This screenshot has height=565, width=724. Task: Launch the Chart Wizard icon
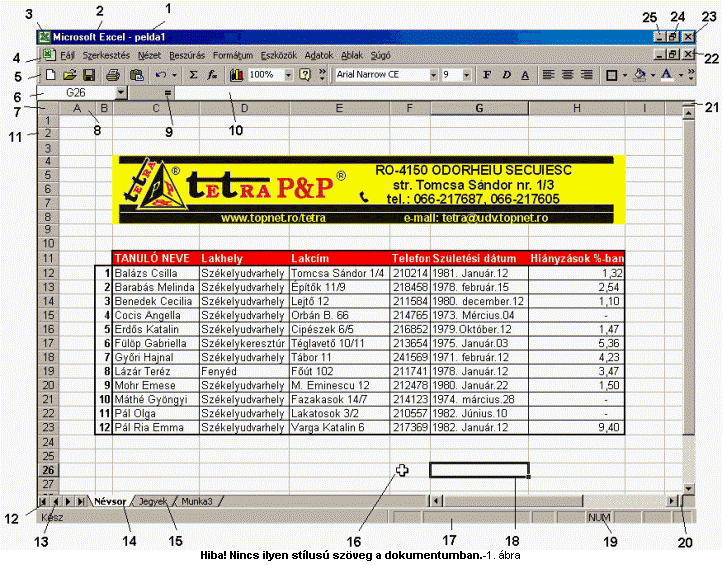236,75
